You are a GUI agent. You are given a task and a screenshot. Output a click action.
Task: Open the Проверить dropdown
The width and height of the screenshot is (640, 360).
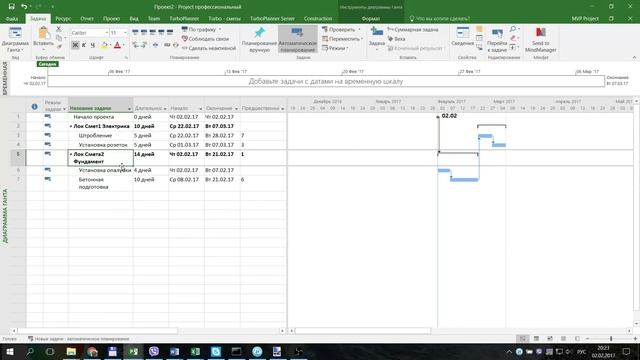point(342,29)
